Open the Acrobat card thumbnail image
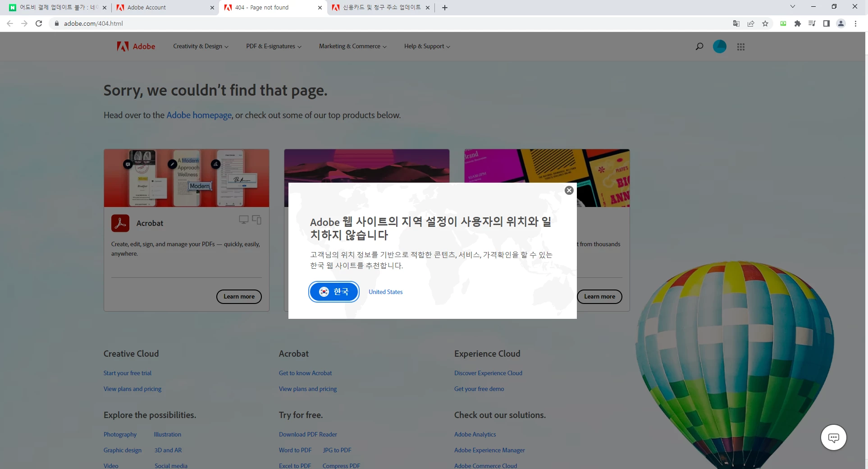 [x=187, y=178]
